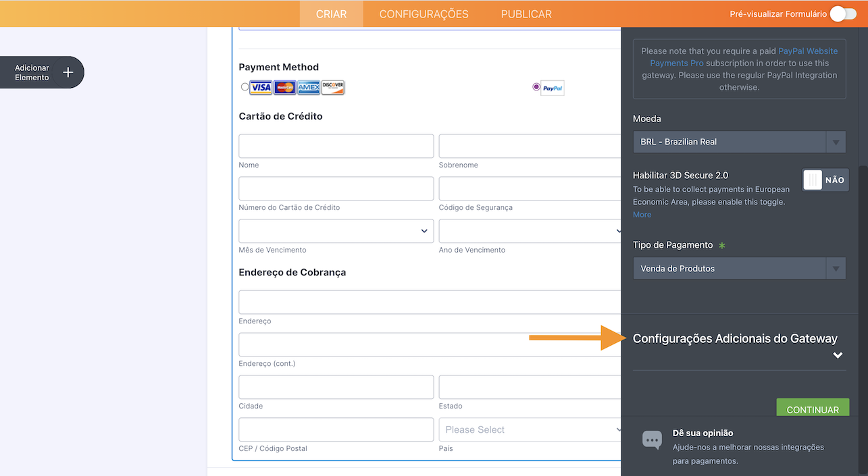
Task: Click the green required asterisk by Tipo de Pagamento
Action: (x=721, y=245)
